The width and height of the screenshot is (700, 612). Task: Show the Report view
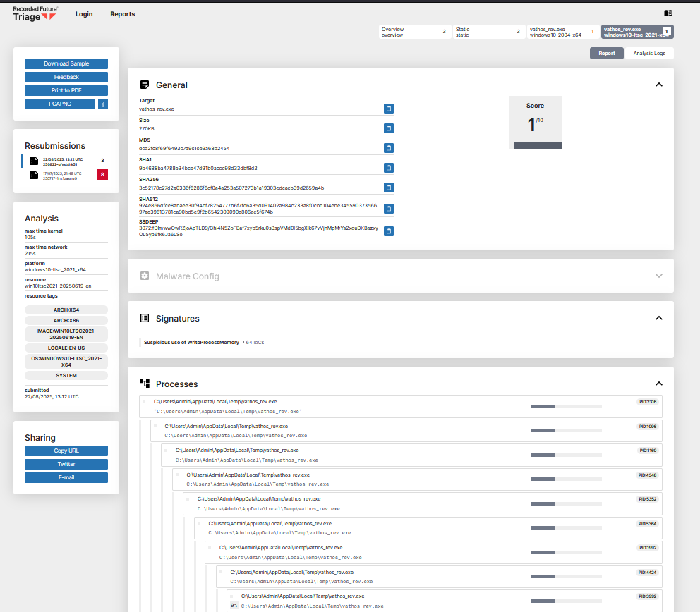coord(607,53)
